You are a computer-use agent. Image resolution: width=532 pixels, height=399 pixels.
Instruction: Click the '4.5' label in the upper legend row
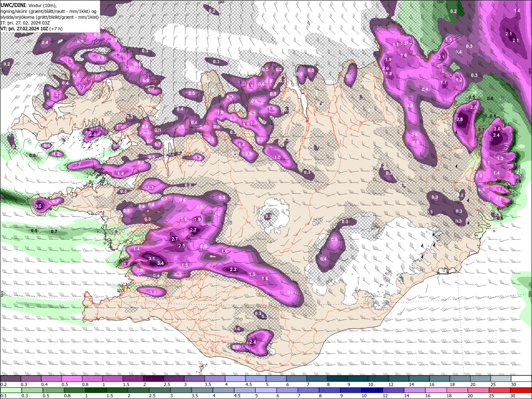click(x=248, y=384)
